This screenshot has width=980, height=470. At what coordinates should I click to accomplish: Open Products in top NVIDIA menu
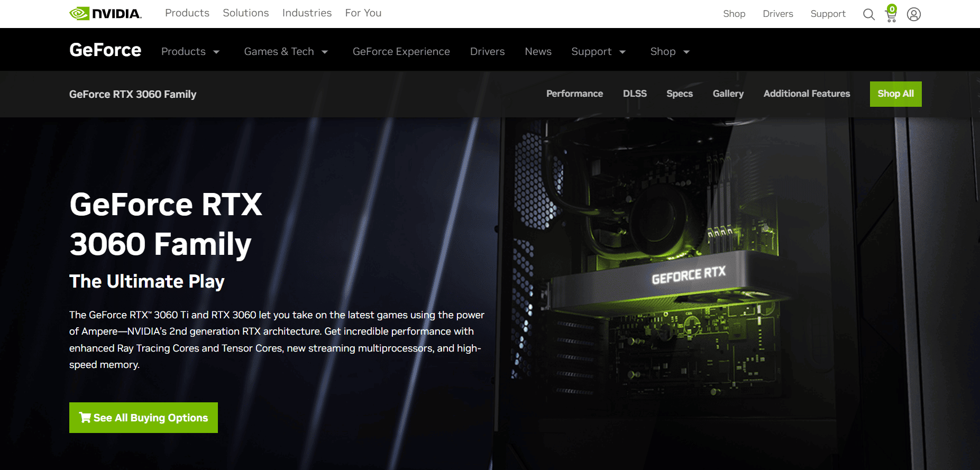coord(187,13)
